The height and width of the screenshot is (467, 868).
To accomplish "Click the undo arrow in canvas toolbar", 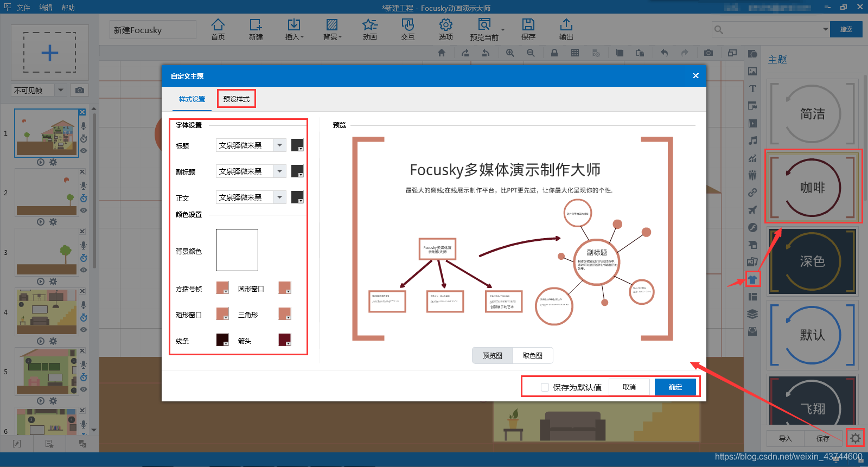I will click(664, 53).
